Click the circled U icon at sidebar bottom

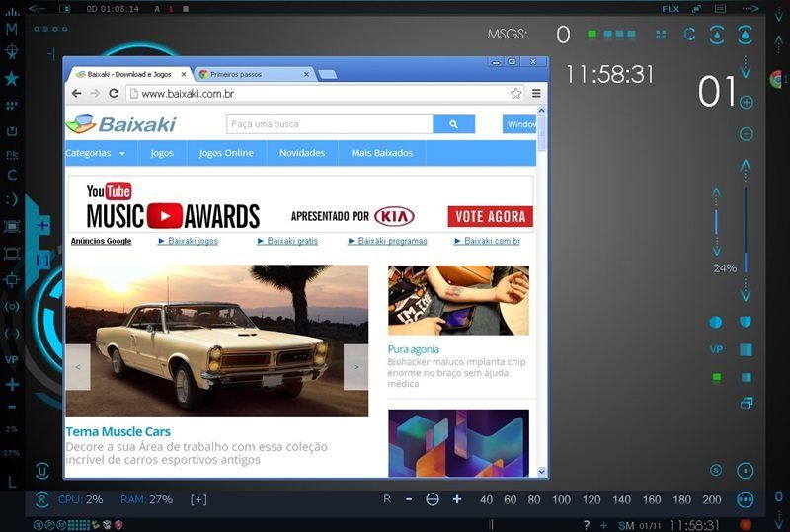click(x=41, y=471)
